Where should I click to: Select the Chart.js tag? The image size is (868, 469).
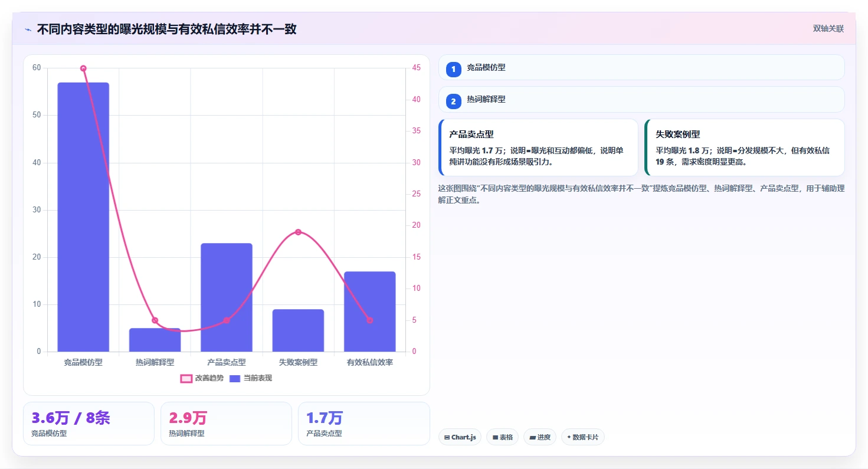[460, 437]
